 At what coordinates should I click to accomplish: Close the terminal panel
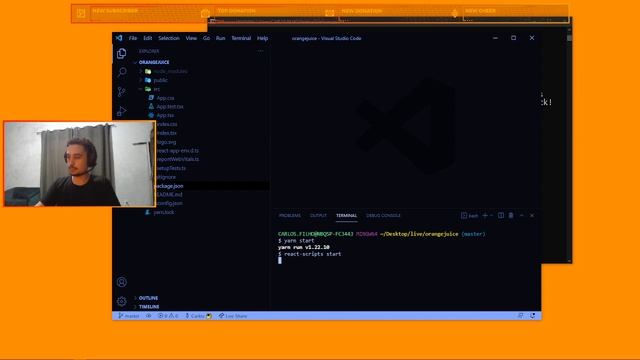[x=532, y=216]
